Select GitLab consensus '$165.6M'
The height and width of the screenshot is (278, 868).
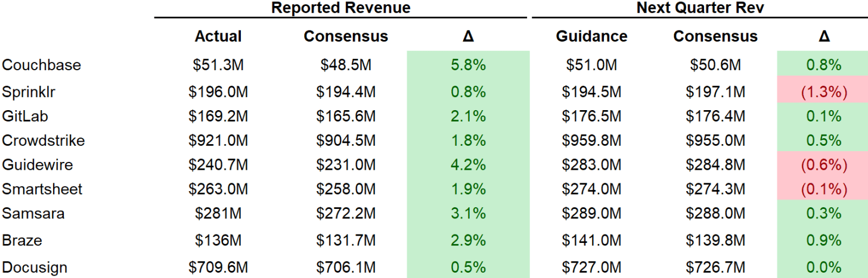tap(346, 116)
